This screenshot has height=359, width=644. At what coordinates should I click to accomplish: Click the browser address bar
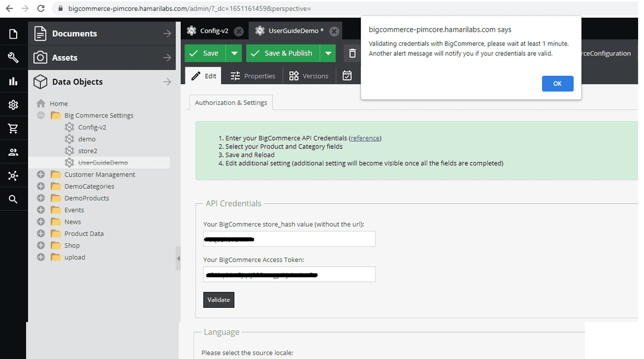pyautogui.click(x=345, y=8)
